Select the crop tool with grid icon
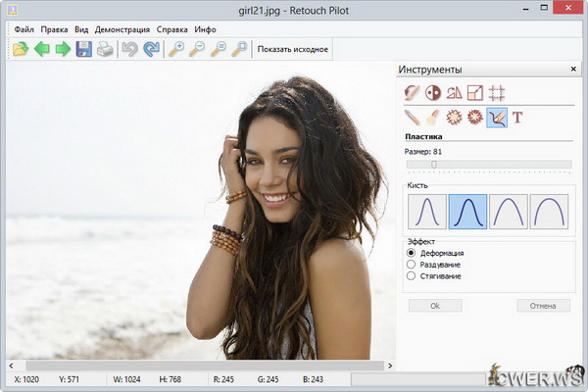This screenshot has width=588, height=392. (x=497, y=93)
